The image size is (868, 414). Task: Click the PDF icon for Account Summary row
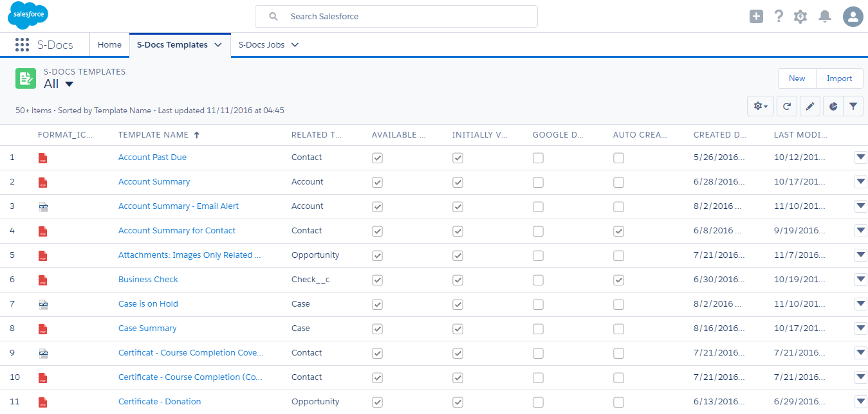pos(43,183)
